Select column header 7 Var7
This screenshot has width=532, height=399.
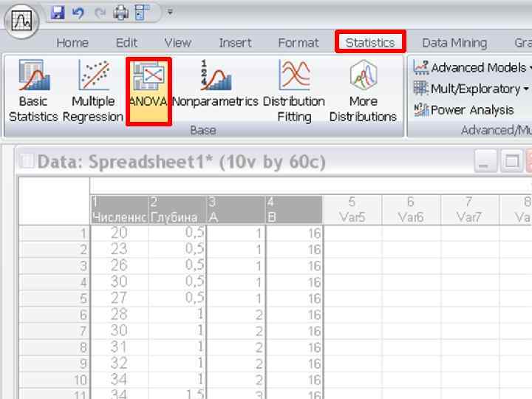pyautogui.click(x=470, y=210)
